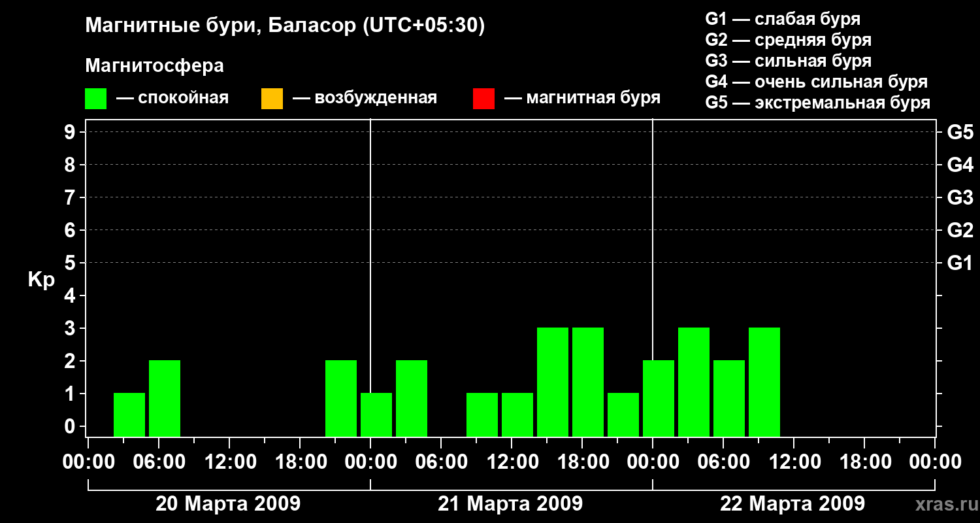Viewport: 980px width, 523px height.
Task: Click the orange 'возбужденная' legend swatch
Action: pyautogui.click(x=272, y=99)
